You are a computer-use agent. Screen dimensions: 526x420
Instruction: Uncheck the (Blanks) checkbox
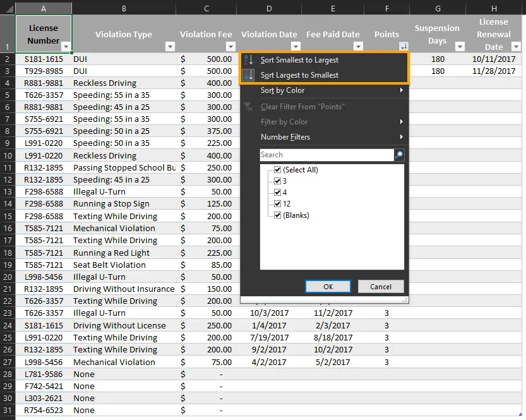pyautogui.click(x=277, y=215)
